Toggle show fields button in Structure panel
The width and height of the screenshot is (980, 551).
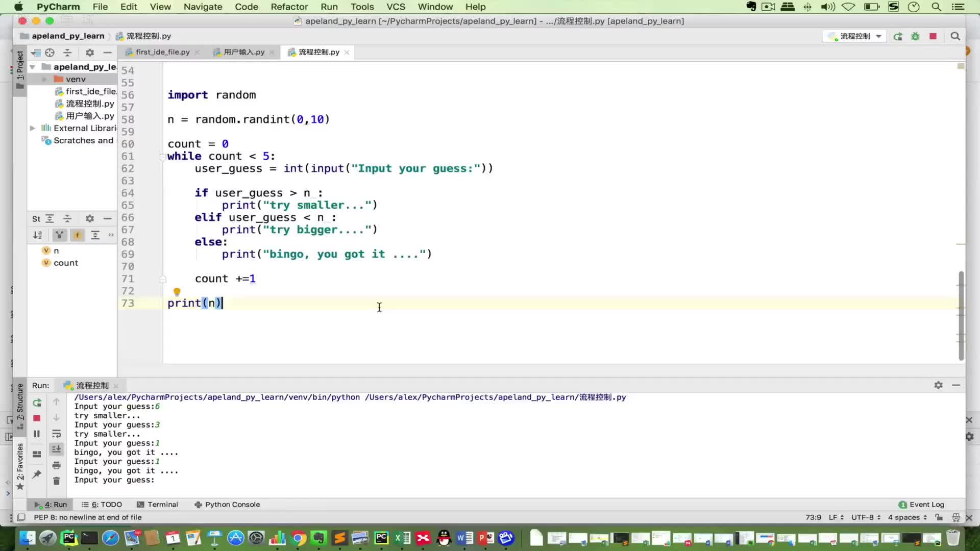click(x=77, y=235)
